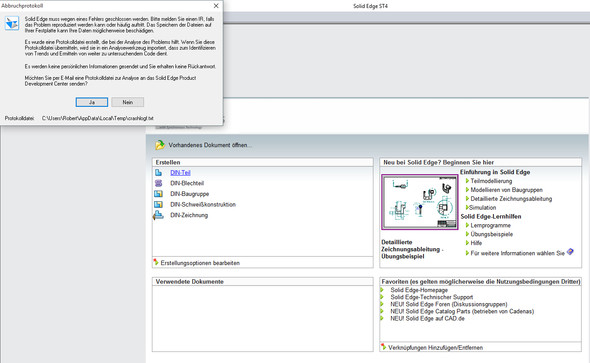This screenshot has height=363, width=590.
Task: Select DIN-Baugruppe in the Erstellen list
Action: tap(190, 194)
